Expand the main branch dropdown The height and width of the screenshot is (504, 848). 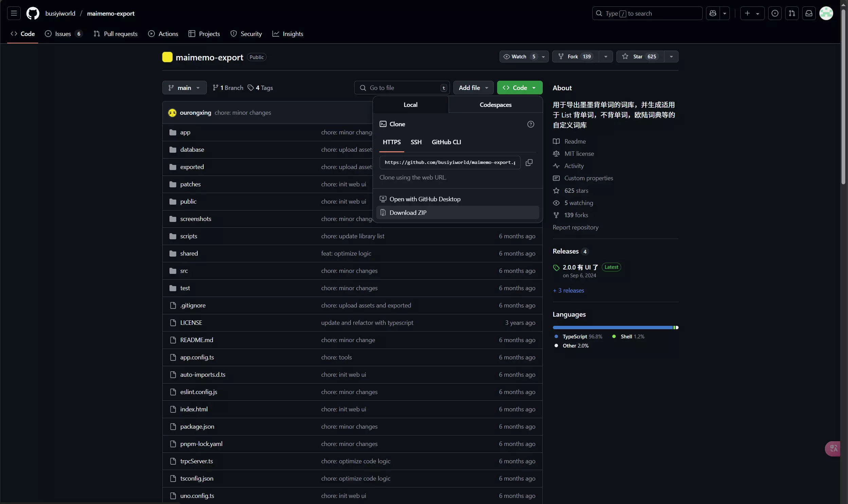point(184,88)
